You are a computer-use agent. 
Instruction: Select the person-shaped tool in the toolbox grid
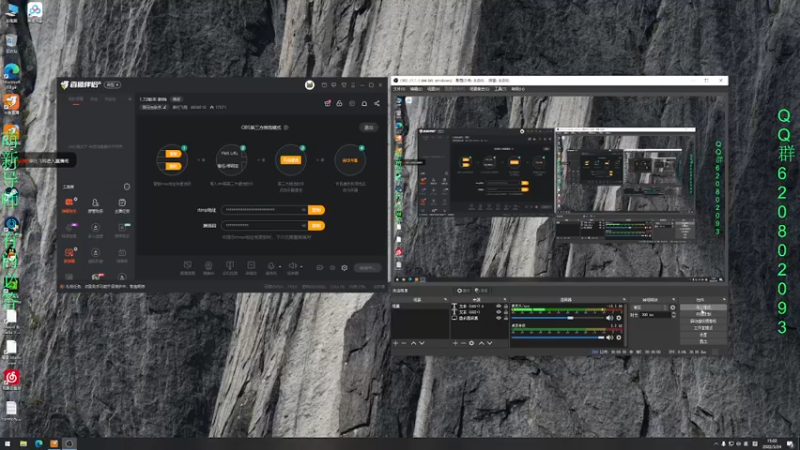95,203
